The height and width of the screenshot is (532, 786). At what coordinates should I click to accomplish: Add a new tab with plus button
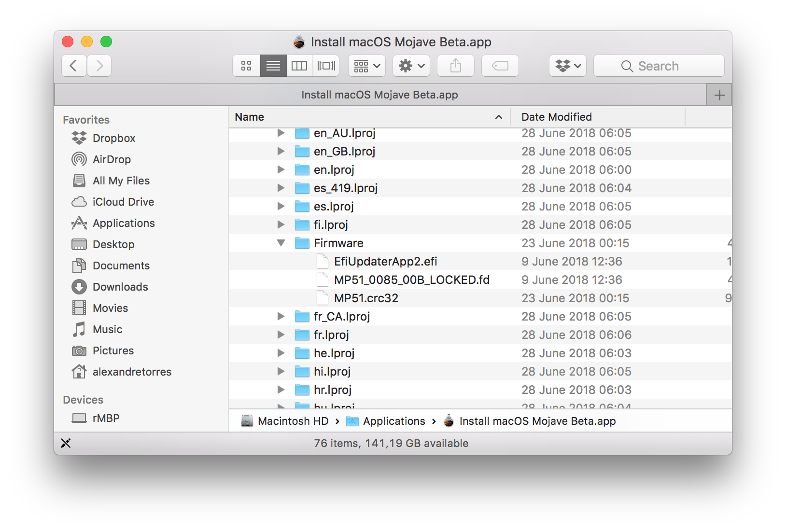(719, 95)
